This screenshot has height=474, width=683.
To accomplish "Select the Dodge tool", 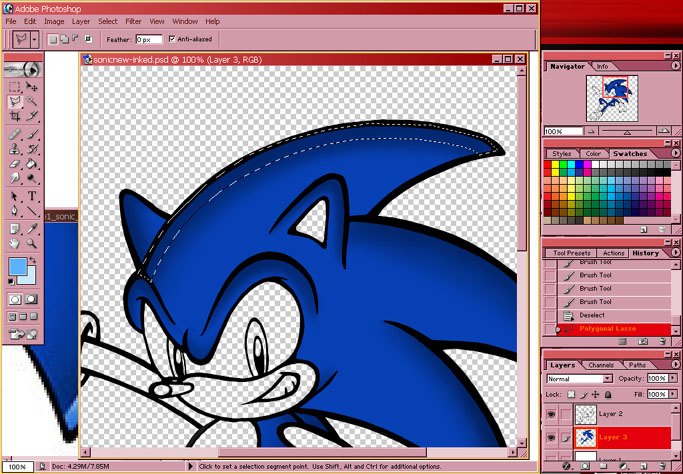I will tap(31, 178).
